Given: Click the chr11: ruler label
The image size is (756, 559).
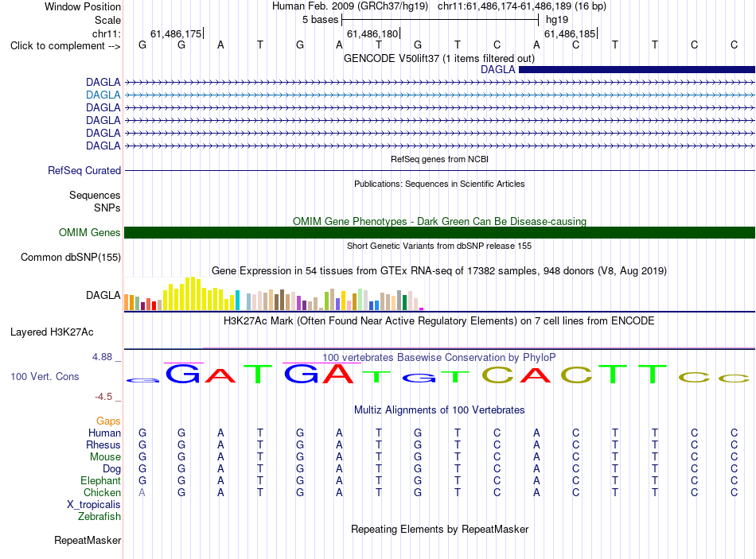Looking at the screenshot, I should [x=107, y=33].
